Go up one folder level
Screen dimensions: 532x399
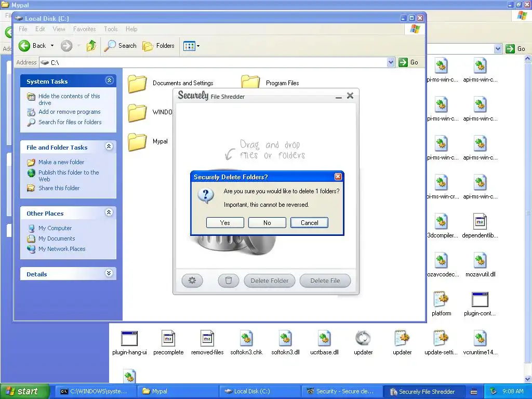(91, 46)
